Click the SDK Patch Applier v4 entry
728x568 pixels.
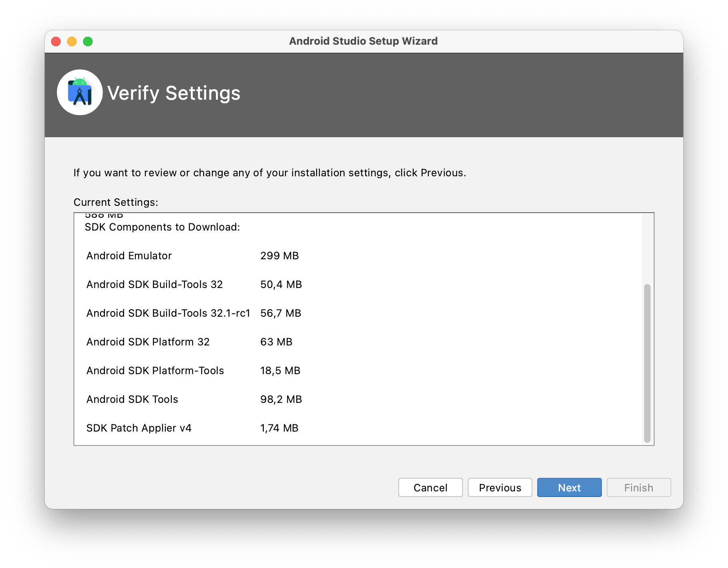point(139,428)
